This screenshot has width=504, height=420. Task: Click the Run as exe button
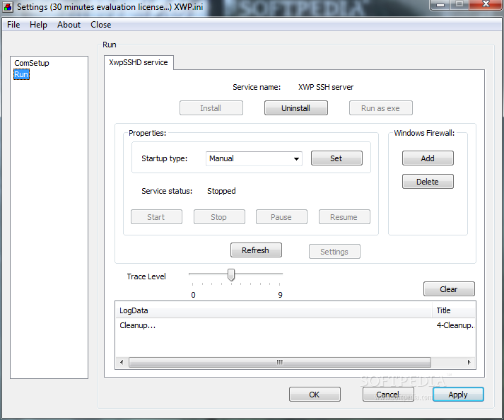(381, 108)
